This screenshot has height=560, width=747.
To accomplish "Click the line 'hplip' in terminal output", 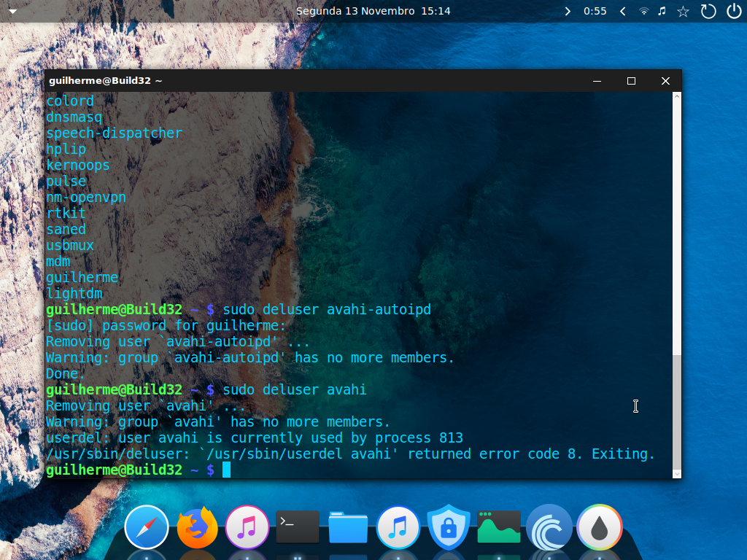I will (66, 149).
